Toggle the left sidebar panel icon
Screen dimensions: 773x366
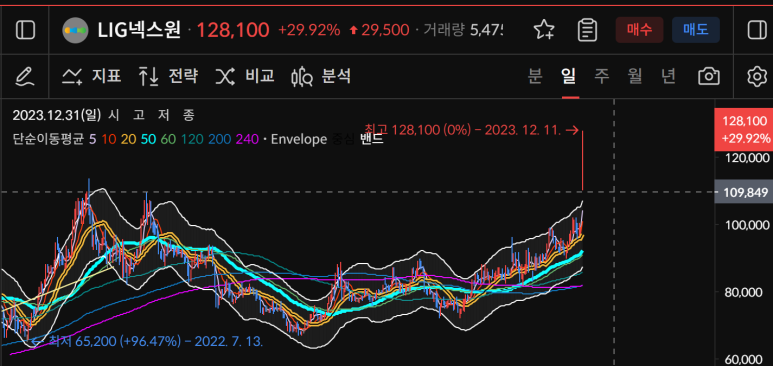[25, 30]
